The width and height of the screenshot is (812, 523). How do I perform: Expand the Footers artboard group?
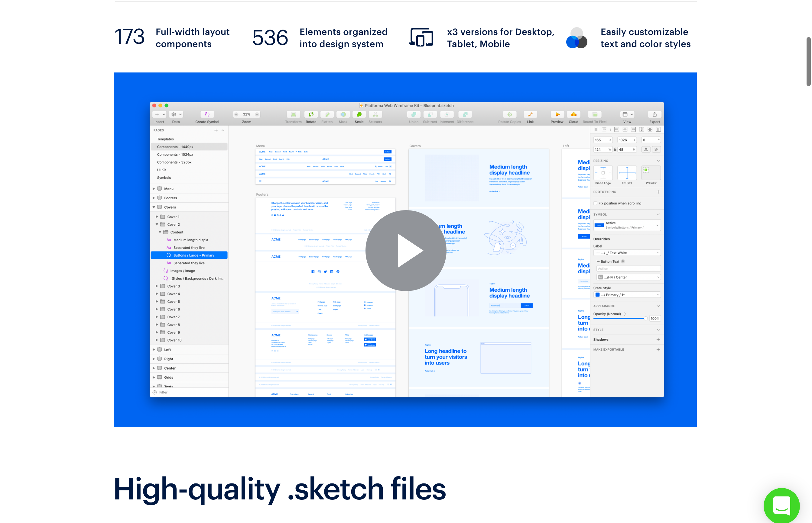pos(154,198)
